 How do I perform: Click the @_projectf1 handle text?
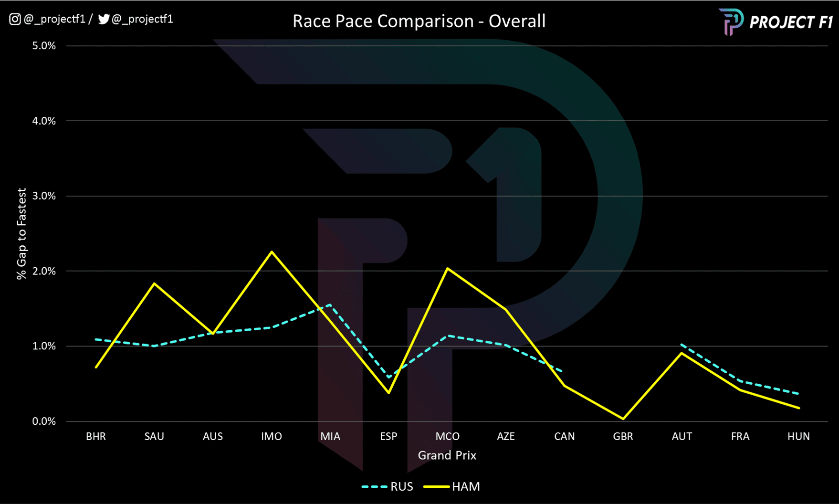click(56, 19)
